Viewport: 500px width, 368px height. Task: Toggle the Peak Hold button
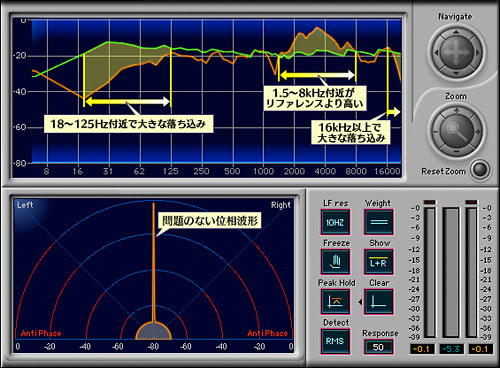336,302
